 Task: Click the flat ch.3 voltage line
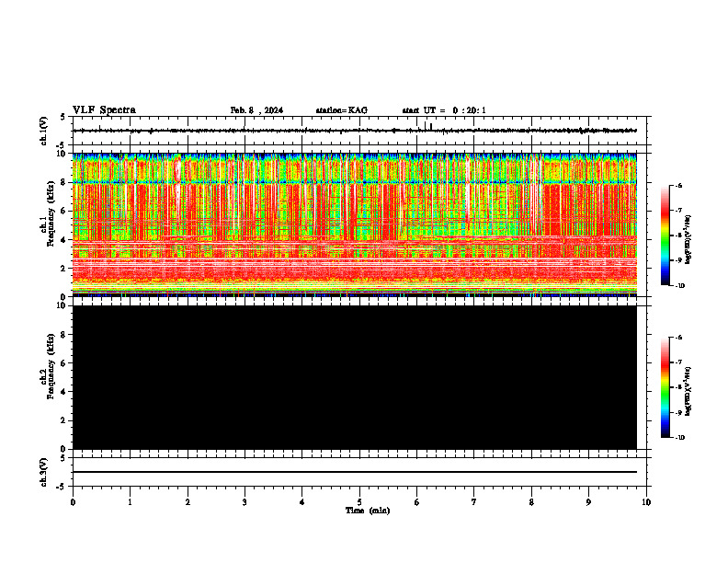355,472
